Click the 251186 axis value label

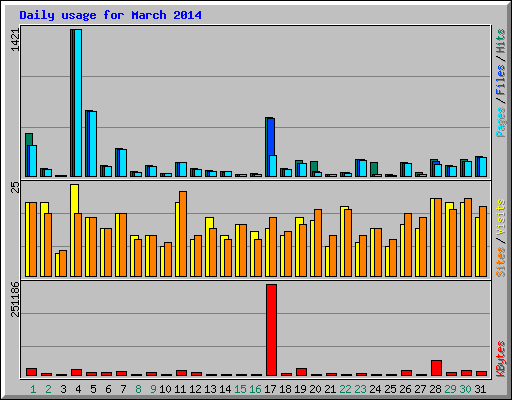15,299
